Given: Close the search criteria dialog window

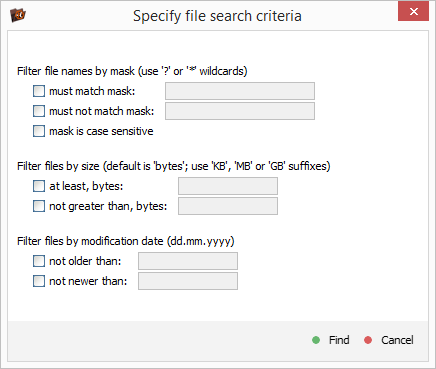Looking at the screenshot, I should [413, 12].
